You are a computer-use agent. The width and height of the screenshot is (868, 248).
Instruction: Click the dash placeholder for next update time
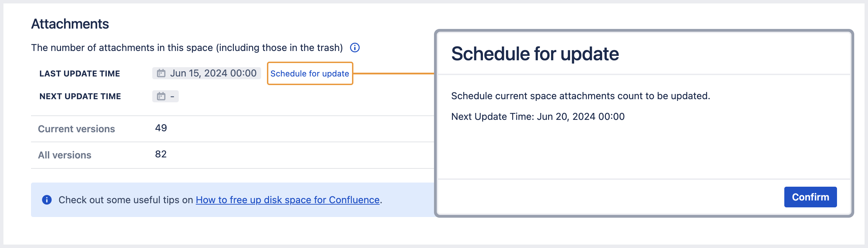point(172,96)
